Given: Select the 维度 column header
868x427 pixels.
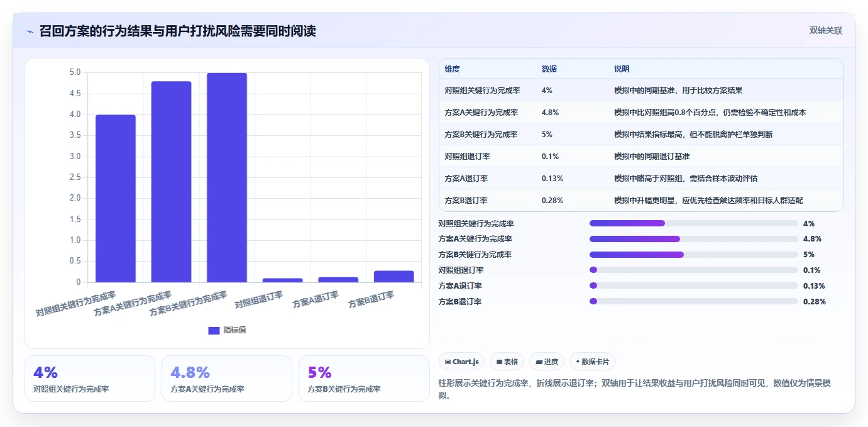Looking at the screenshot, I should (x=452, y=69).
